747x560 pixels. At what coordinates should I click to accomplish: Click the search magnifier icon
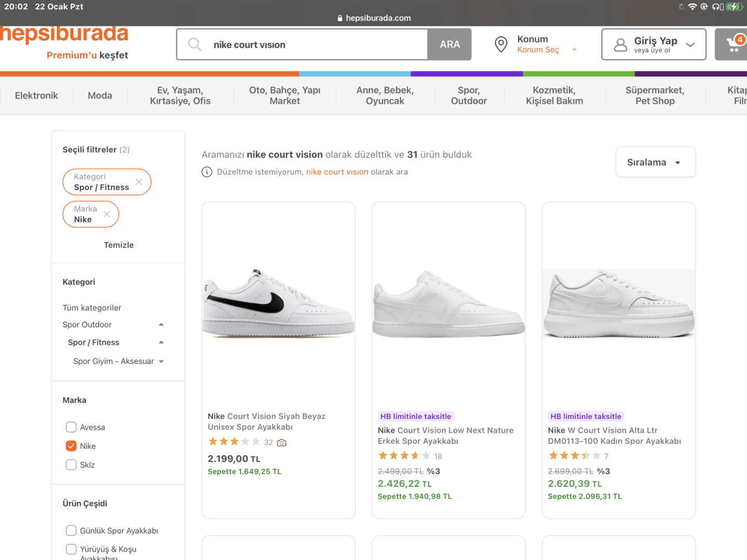(x=195, y=45)
